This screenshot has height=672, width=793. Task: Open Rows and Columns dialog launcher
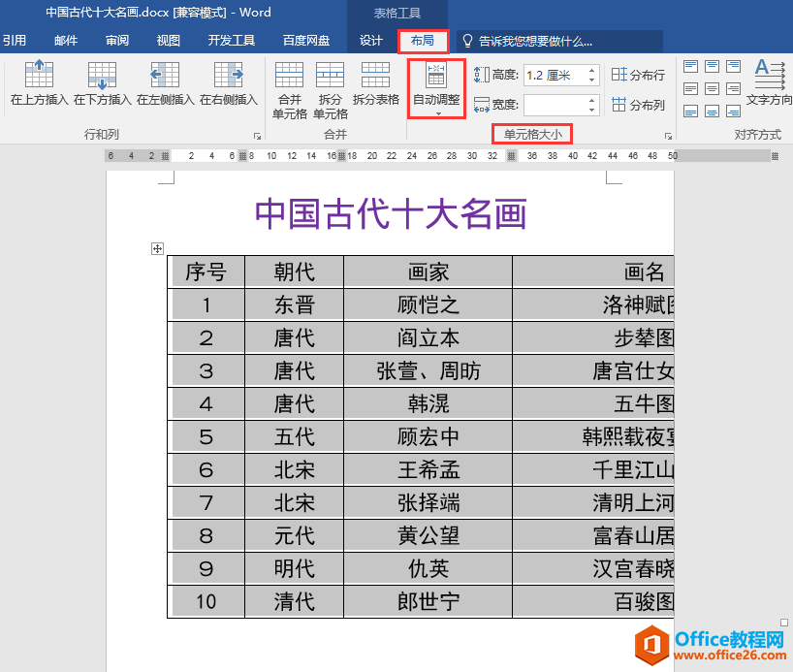point(258,136)
